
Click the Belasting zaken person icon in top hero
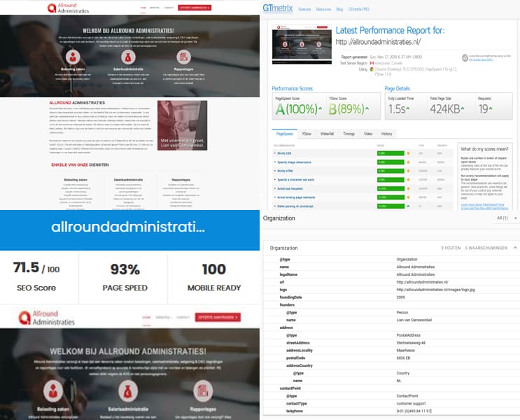(73, 57)
